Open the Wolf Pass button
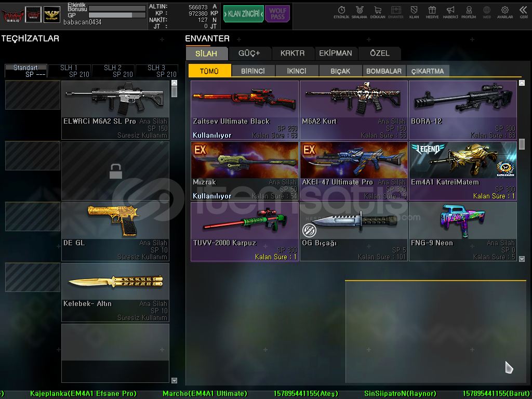532x399 pixels. (x=277, y=14)
